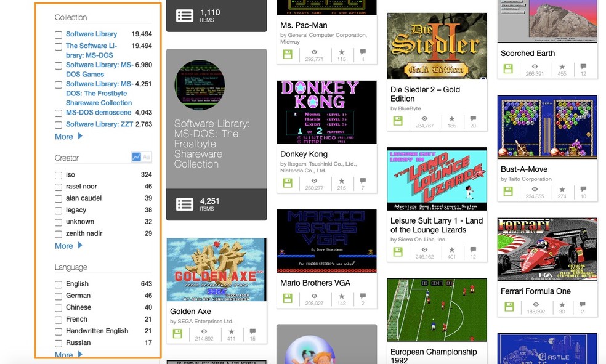The image size is (606, 364).
Task: Toggle the MS-DOS demoscene checkbox
Action: (x=59, y=113)
